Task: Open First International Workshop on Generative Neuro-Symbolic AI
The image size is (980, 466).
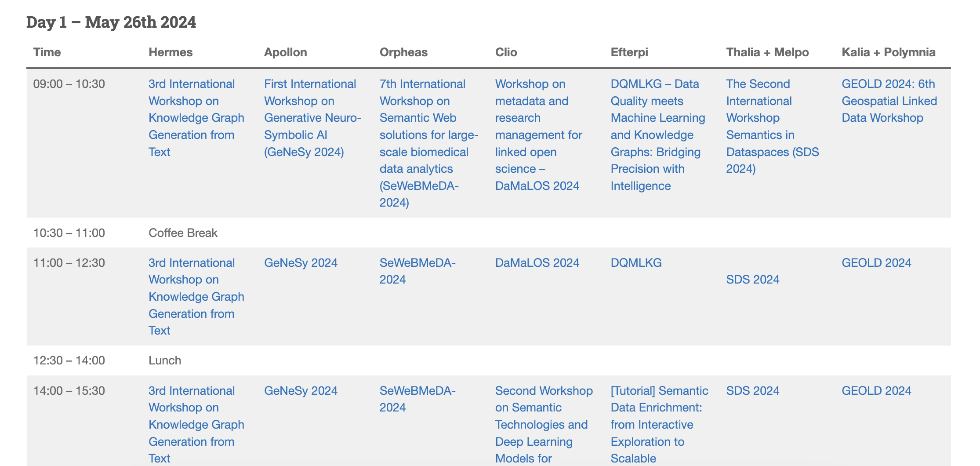Action: tap(312, 118)
